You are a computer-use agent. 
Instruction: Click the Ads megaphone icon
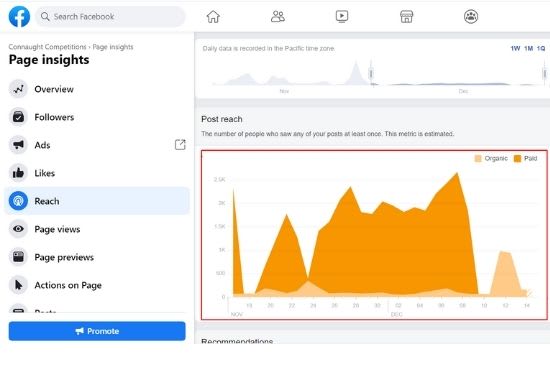click(x=18, y=145)
